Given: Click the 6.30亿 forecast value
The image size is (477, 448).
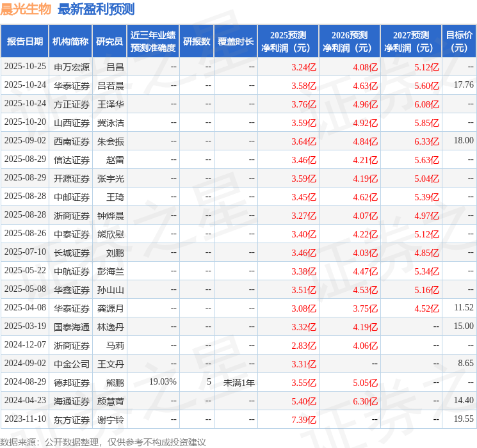Looking at the screenshot, I should tap(366, 401).
